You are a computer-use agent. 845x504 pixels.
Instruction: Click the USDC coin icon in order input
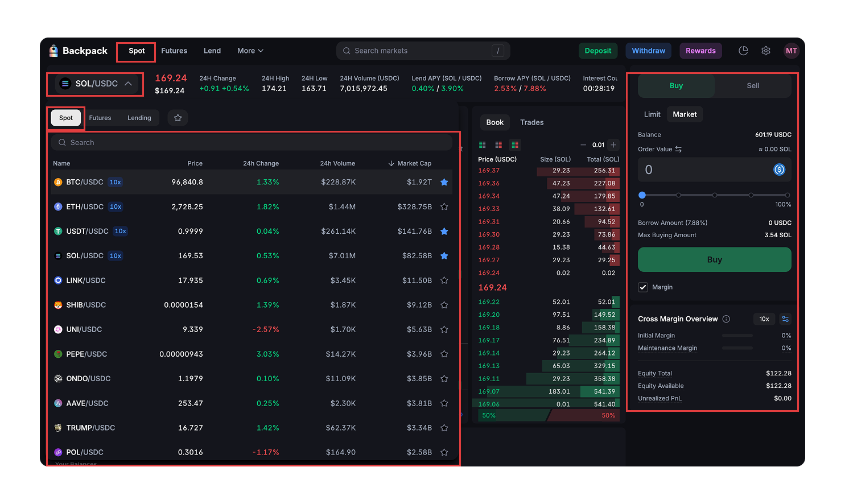point(779,169)
